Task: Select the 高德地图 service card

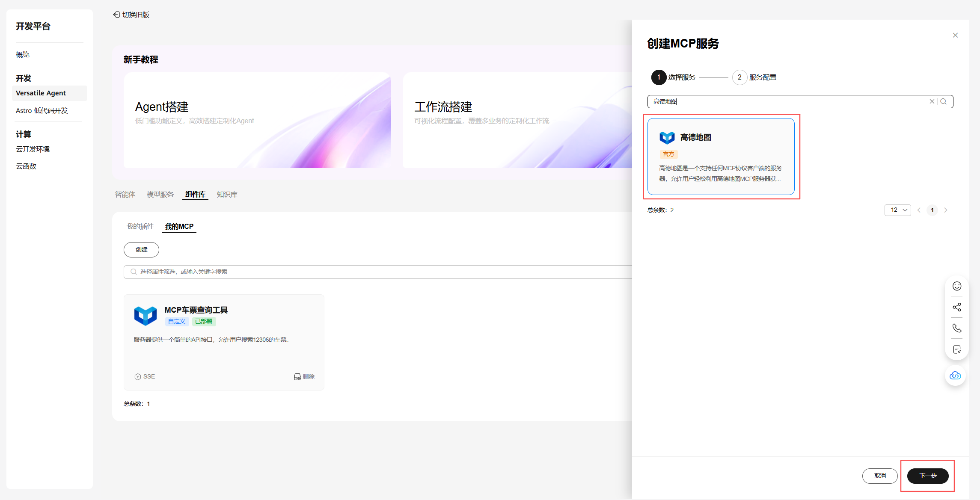Action: pyautogui.click(x=721, y=157)
